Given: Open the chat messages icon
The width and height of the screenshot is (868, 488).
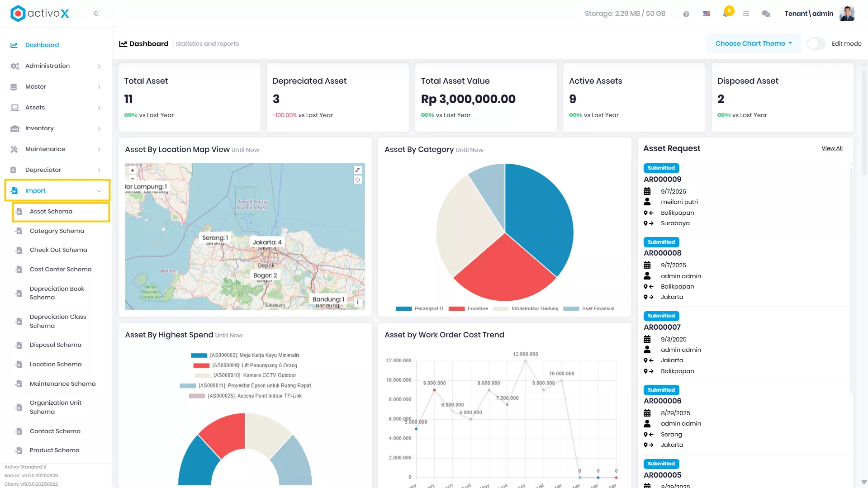Looking at the screenshot, I should pos(766,14).
